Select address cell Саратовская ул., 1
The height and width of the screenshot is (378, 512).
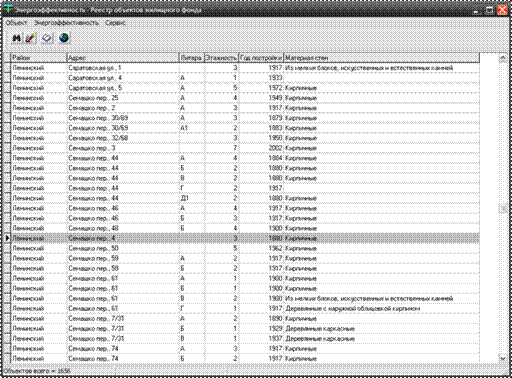click(x=123, y=68)
